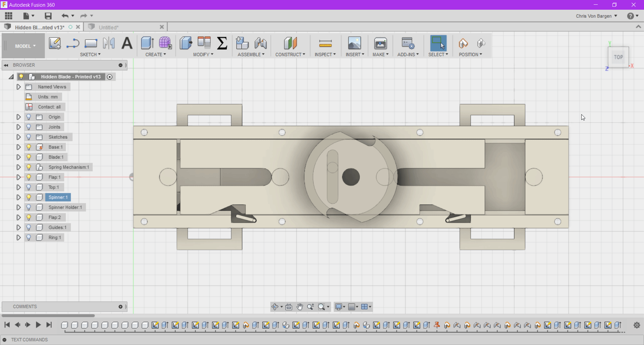The height and width of the screenshot is (345, 644).
Task: Activate the Pan tool in navigation bar
Action: pyautogui.click(x=300, y=306)
